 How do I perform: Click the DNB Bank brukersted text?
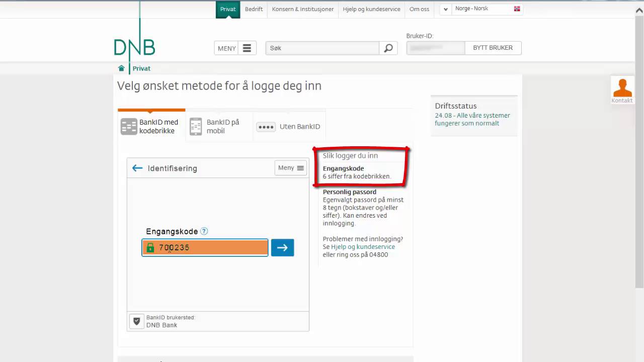coord(162,325)
